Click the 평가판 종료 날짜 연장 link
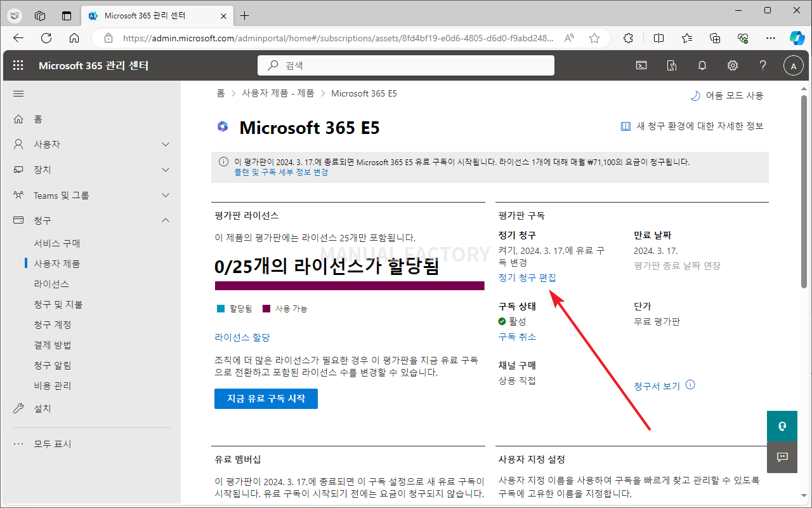 click(677, 265)
